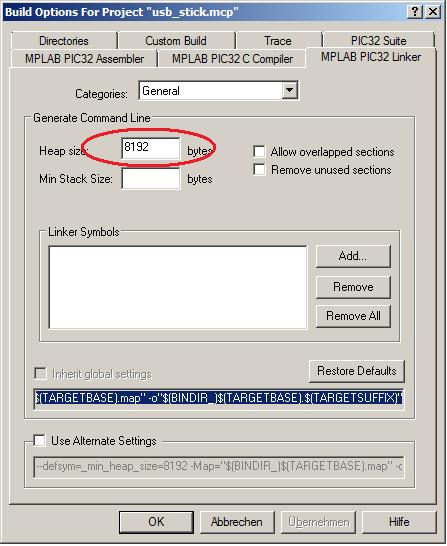Enable Remove unused sections

click(259, 170)
